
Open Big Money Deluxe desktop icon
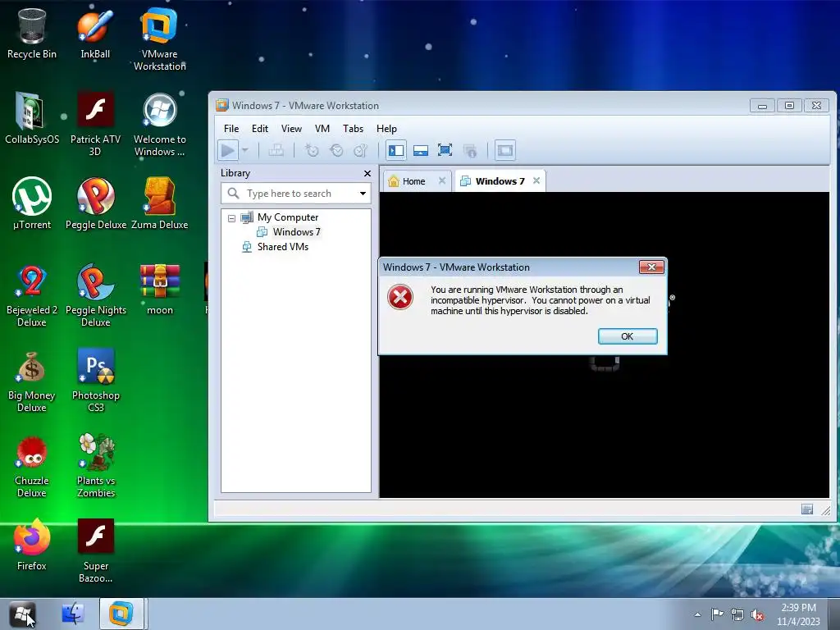pos(32,381)
